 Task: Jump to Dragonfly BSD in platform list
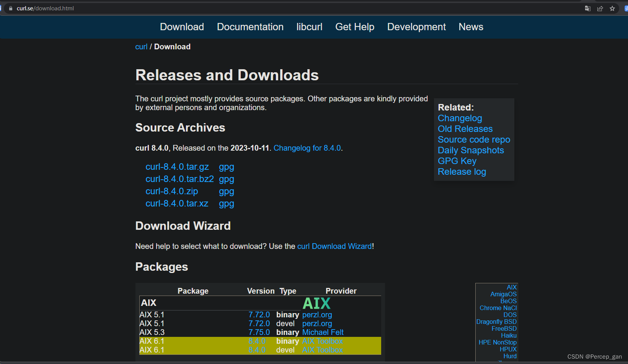pyautogui.click(x=496, y=322)
